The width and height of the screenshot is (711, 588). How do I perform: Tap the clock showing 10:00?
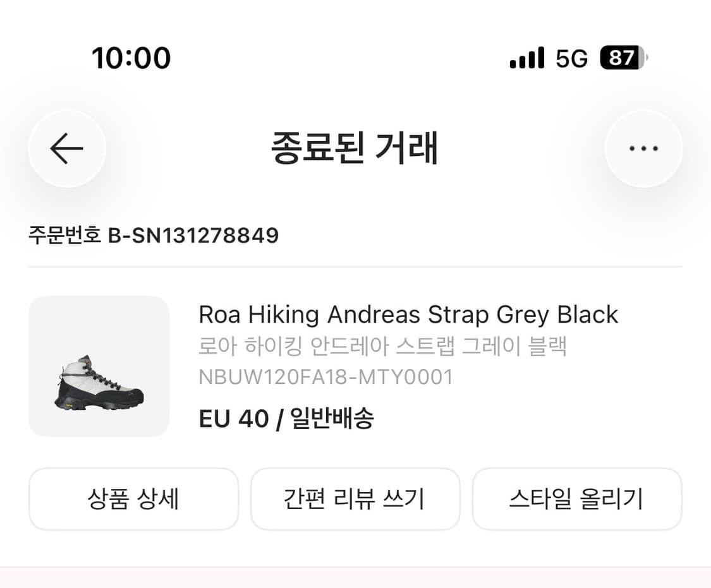[x=131, y=57]
